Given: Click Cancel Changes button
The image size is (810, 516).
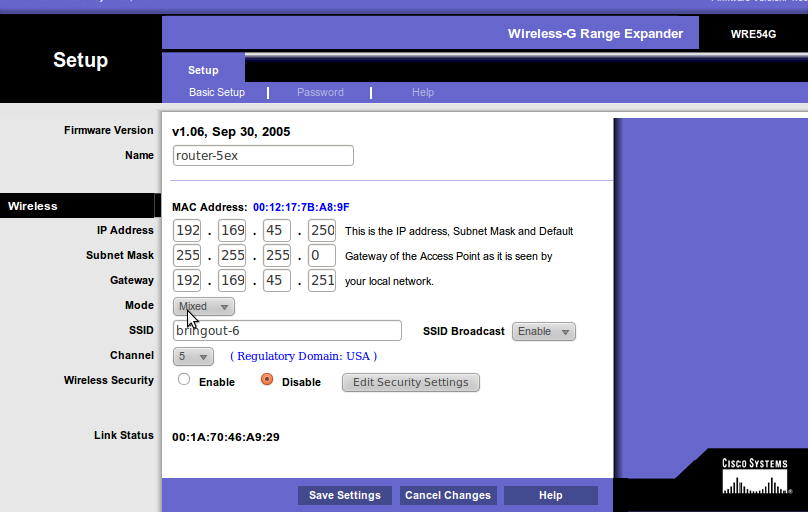Looking at the screenshot, I should [448, 495].
